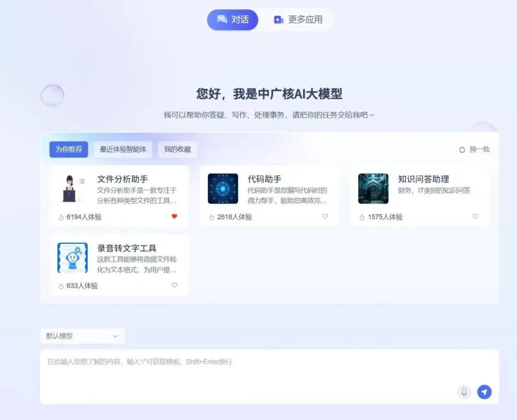Open the 知识问答助理 card thumbnail
This screenshot has height=420, width=517.
point(373,189)
